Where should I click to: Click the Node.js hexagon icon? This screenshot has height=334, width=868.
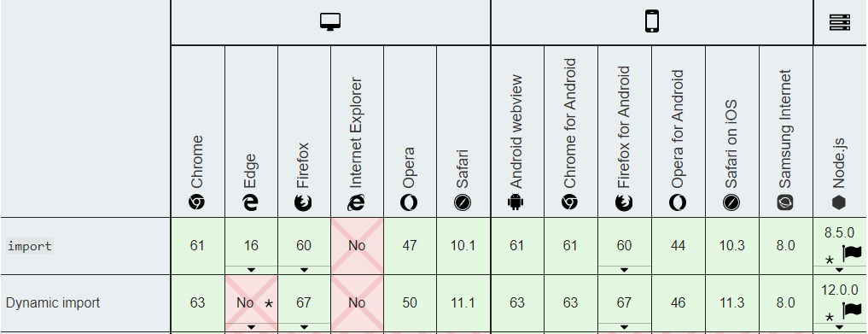point(839,202)
